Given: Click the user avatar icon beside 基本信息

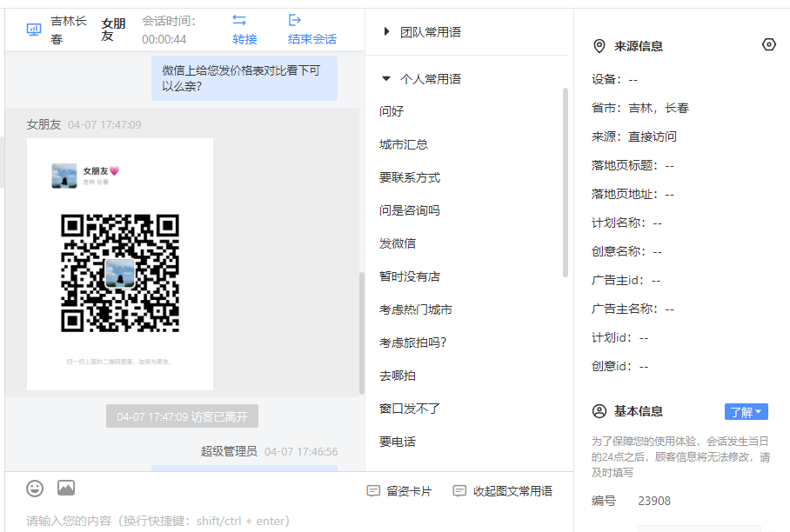Looking at the screenshot, I should click(x=599, y=411).
